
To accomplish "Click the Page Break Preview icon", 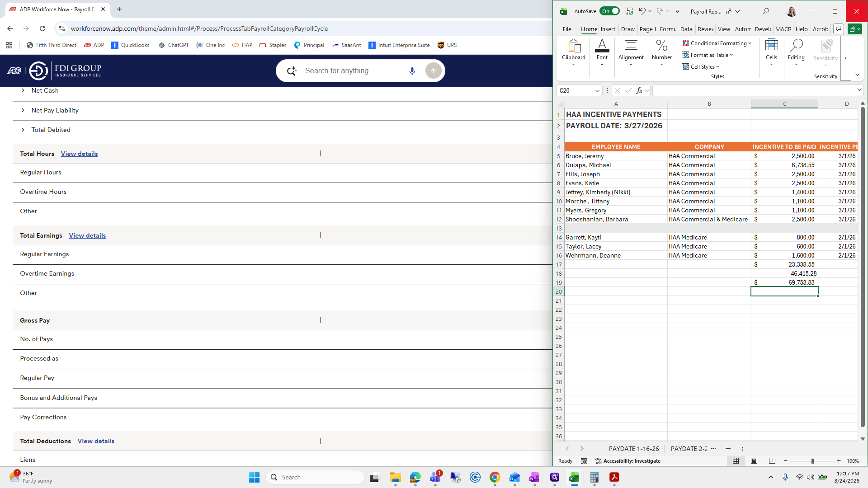I will tap(772, 461).
